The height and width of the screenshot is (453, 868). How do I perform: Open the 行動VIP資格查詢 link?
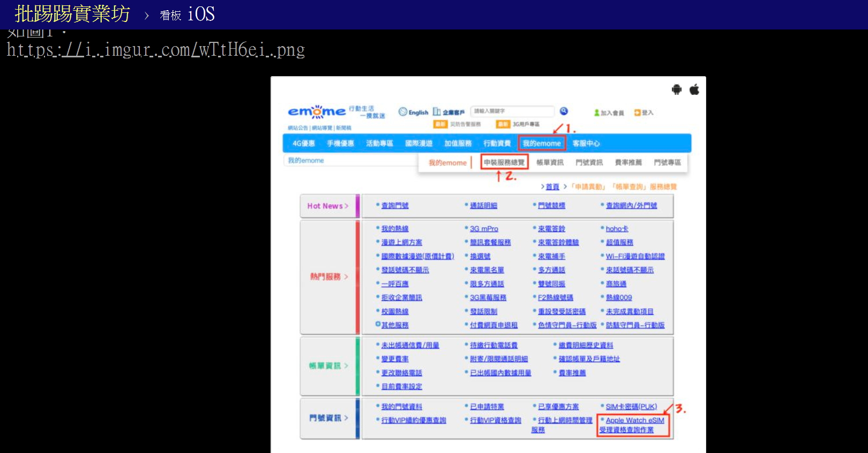[x=496, y=420]
